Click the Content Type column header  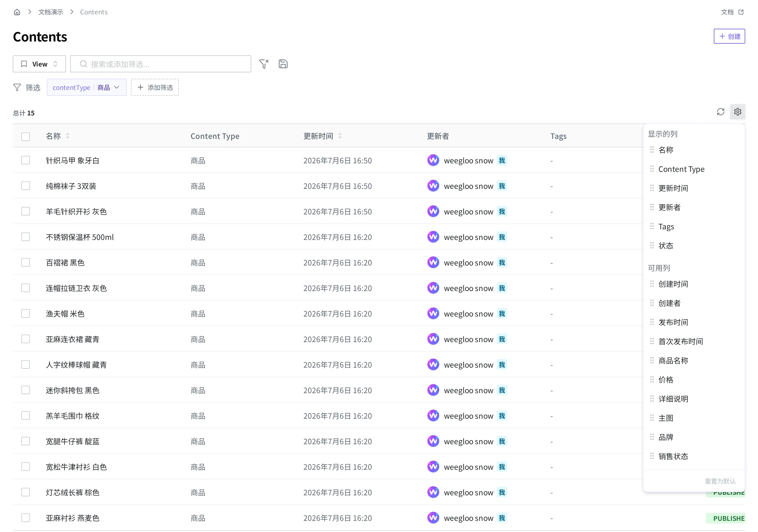[x=215, y=136]
